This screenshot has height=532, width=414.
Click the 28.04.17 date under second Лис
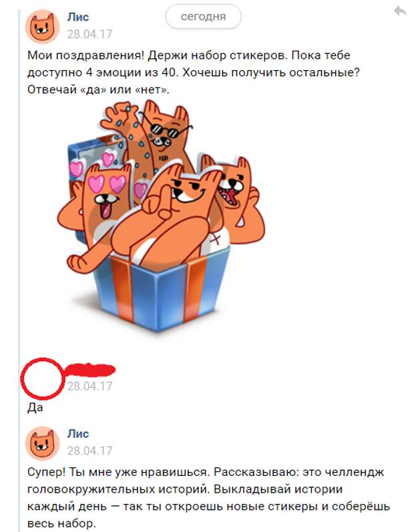[89, 451]
